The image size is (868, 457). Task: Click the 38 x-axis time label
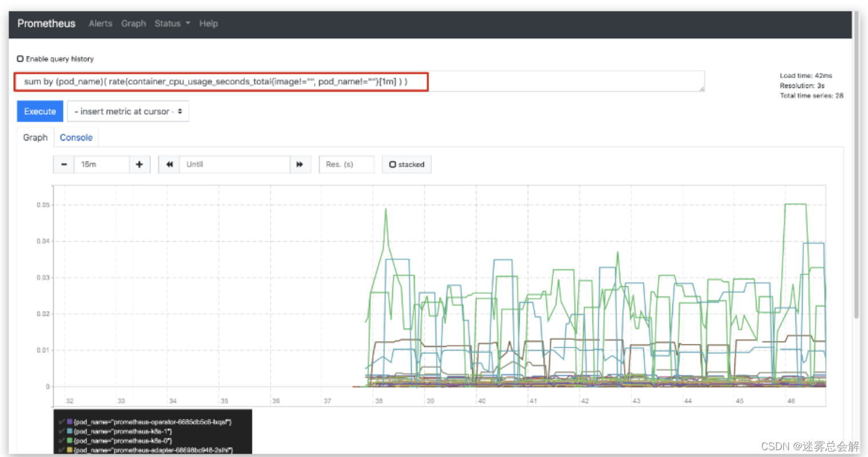point(379,401)
